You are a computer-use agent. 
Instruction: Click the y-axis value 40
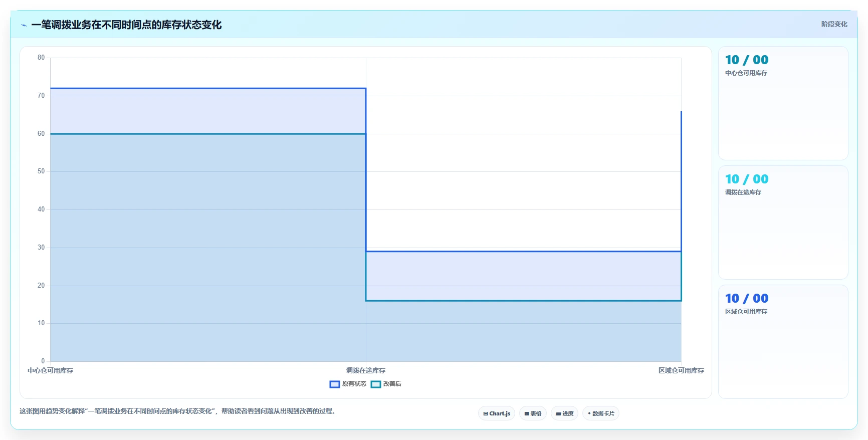coord(41,209)
